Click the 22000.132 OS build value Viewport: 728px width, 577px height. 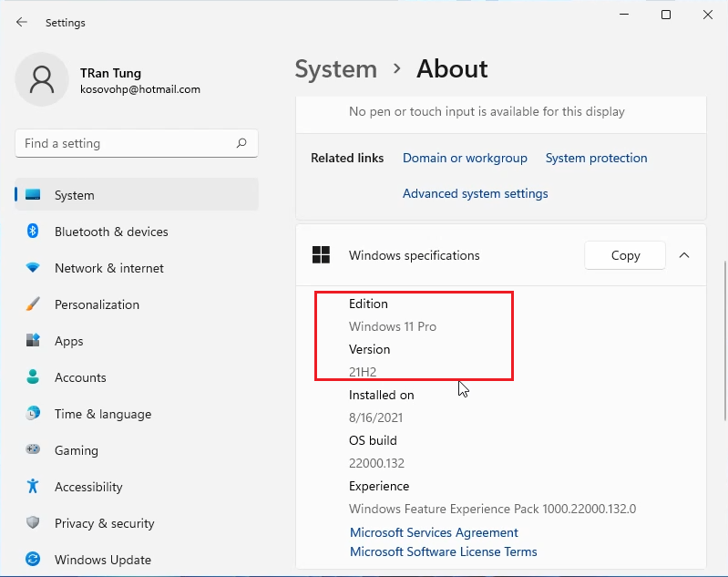tap(376, 463)
